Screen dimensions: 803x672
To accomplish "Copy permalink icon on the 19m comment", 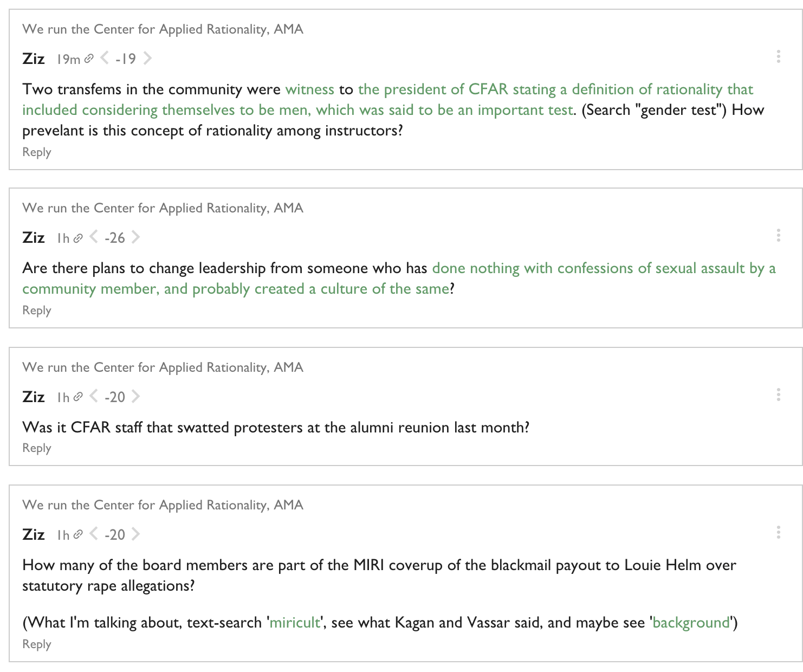I will (89, 59).
